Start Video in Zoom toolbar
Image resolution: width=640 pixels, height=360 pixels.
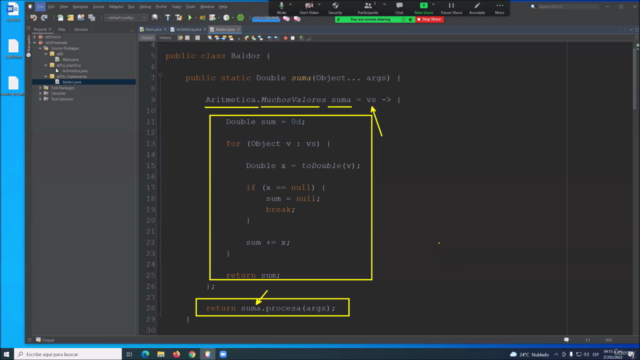tap(309, 8)
